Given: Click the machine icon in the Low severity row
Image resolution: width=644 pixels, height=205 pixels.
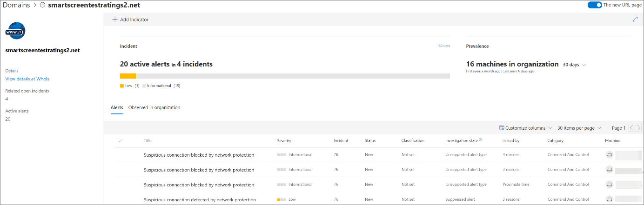Looking at the screenshot, I should (609, 199).
